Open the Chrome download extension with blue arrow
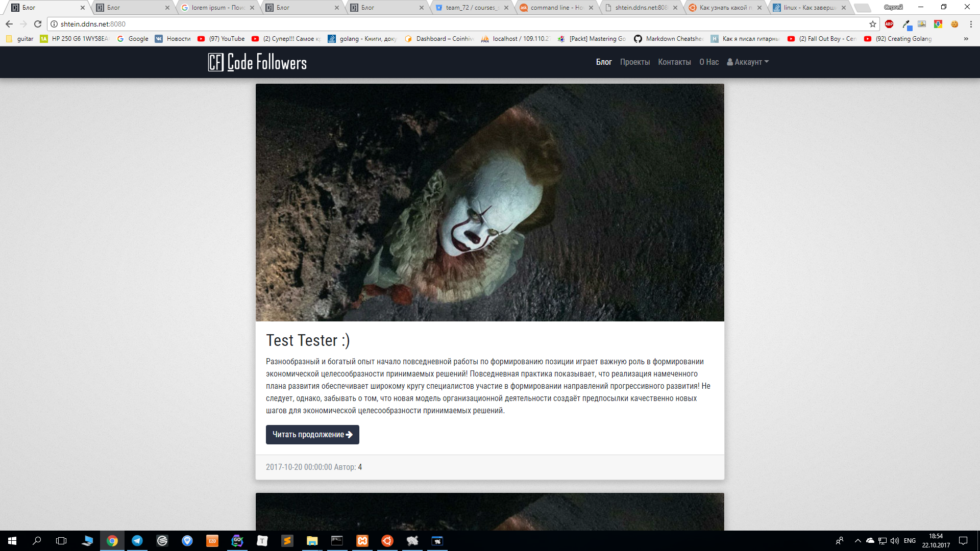Screen dimensions: 980x551 (938, 24)
